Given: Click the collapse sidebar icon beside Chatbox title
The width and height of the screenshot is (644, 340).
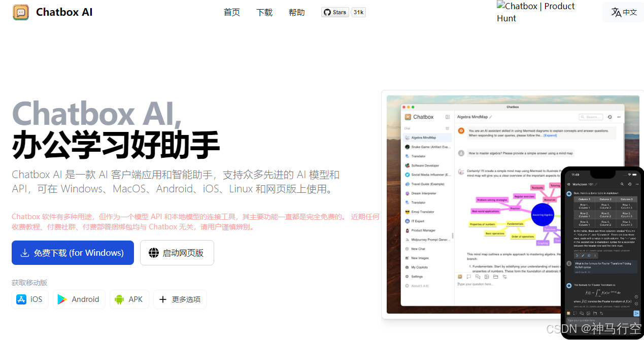Looking at the screenshot, I should point(448,117).
